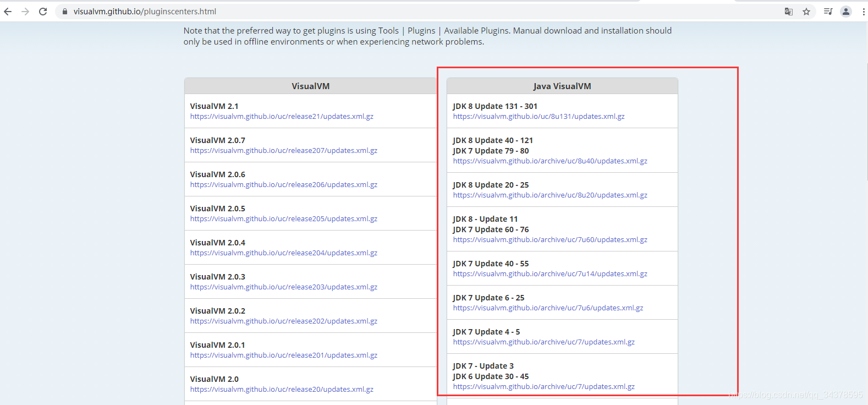Select the 'VisualVM 2.0' title text
Screen dimensions: 868x405
215,379
